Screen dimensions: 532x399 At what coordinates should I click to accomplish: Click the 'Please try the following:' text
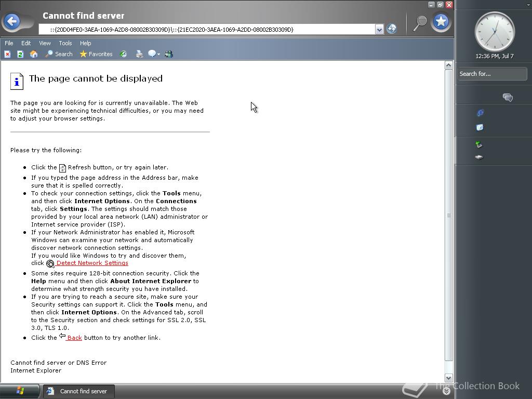click(x=46, y=150)
